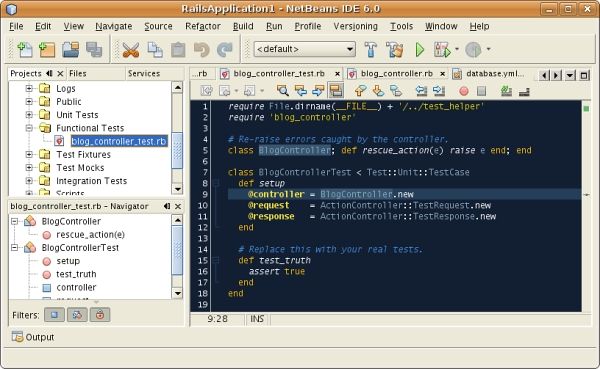Image resolution: width=600 pixels, height=369 pixels.
Task: Open the Tools menu
Action: 401,26
